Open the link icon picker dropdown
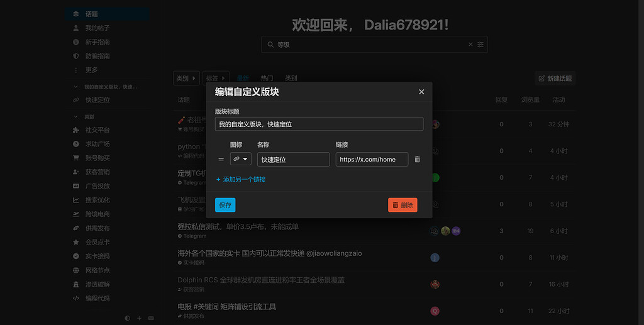 tap(241, 159)
